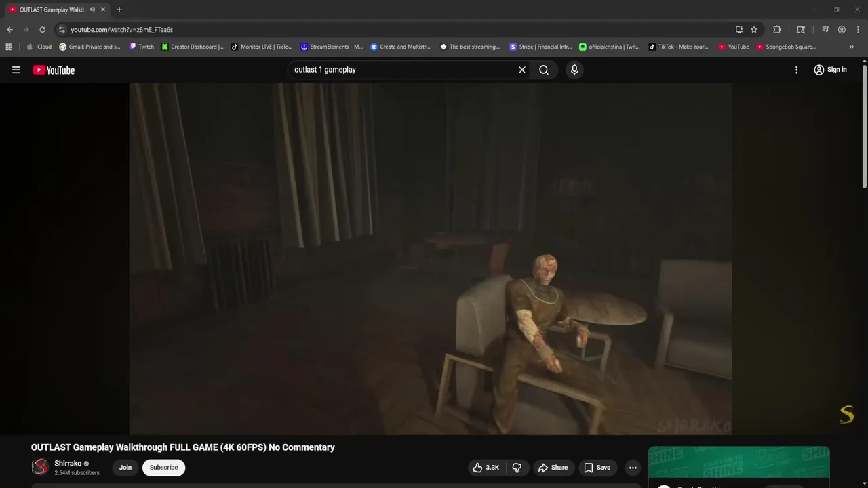
Task: Open the TikTok - Make Your bookmark
Action: [679, 47]
